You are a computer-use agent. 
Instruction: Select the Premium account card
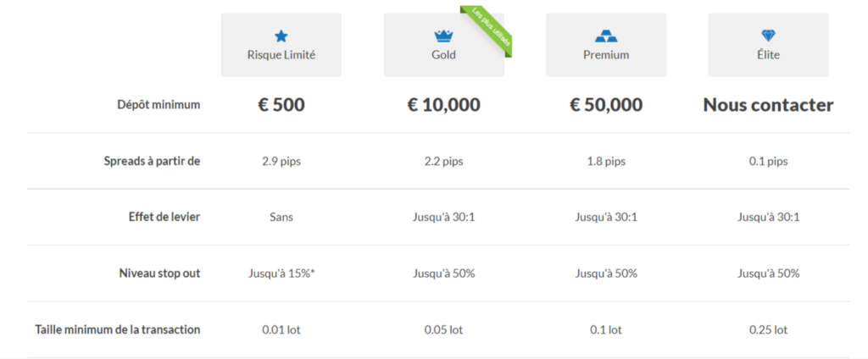pos(606,45)
